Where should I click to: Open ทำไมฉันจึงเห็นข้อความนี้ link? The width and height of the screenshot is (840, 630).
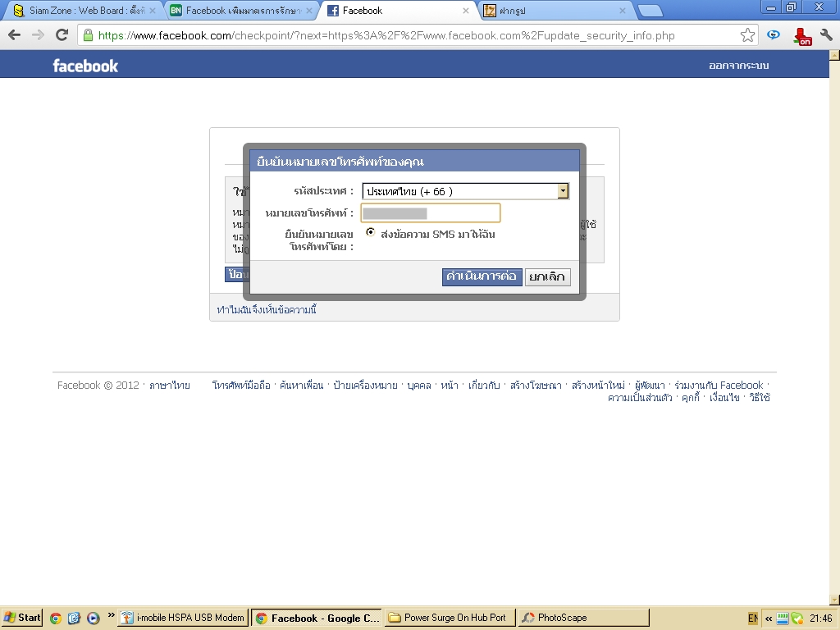click(267, 309)
